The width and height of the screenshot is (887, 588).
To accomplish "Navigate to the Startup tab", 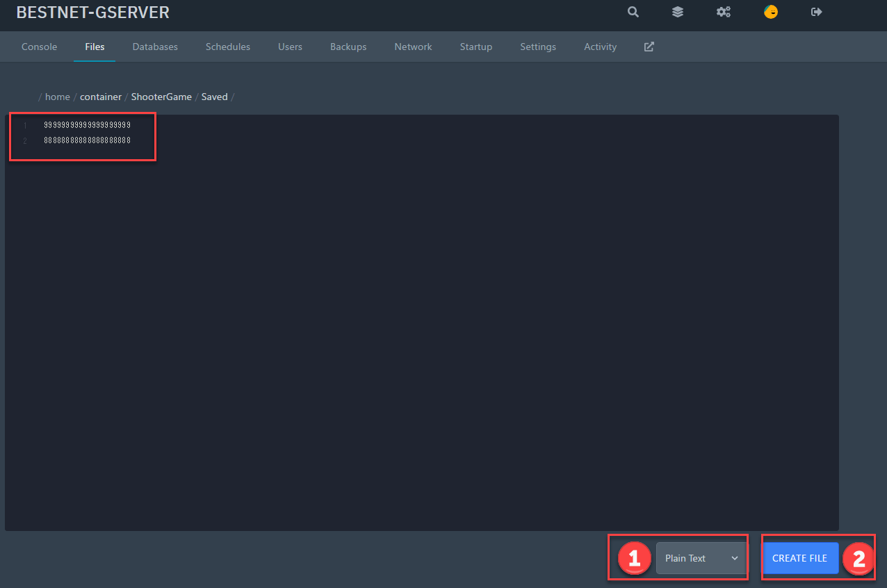I will [x=476, y=47].
